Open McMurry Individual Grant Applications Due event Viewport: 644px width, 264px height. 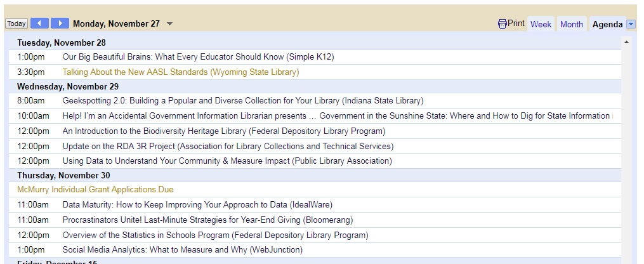tap(95, 190)
